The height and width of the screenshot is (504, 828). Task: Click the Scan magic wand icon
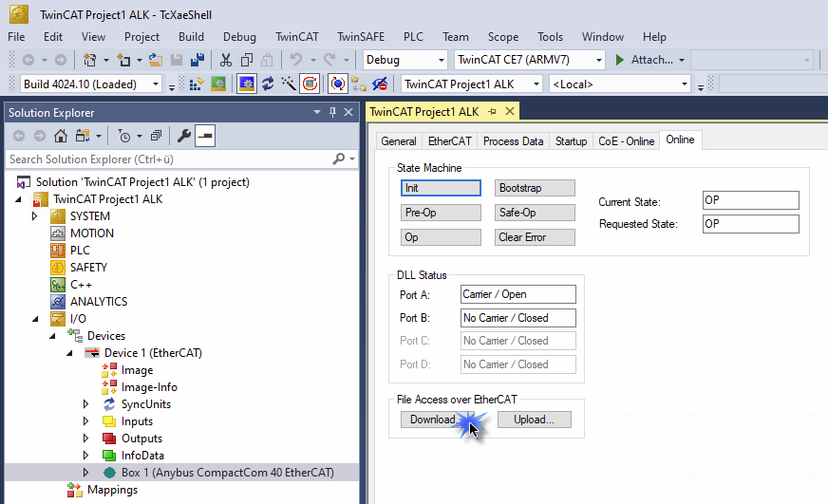[289, 84]
